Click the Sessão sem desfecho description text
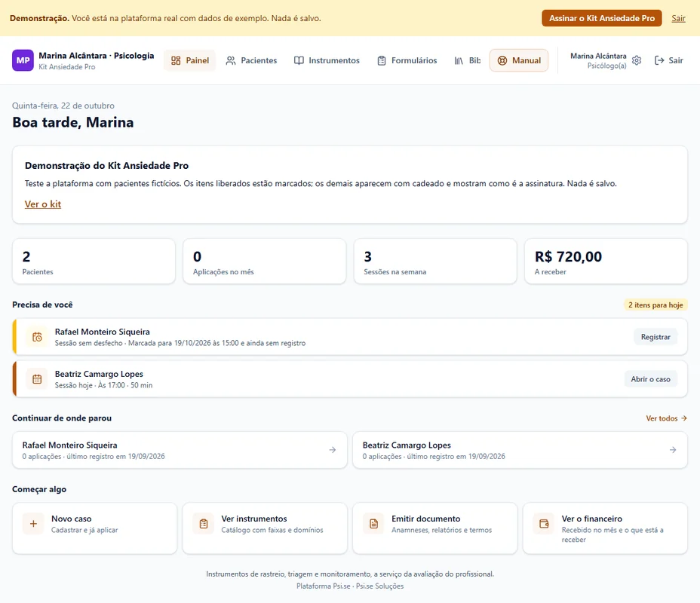This screenshot has height=603, width=700. [x=180, y=343]
